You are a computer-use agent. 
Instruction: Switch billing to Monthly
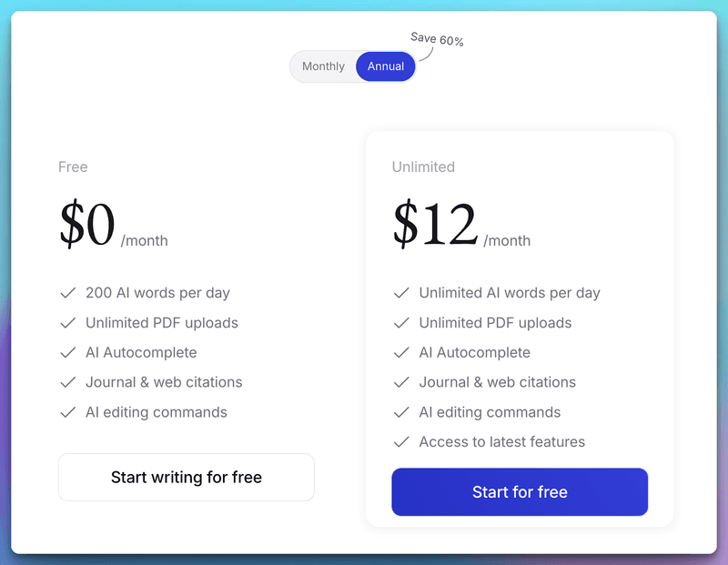[x=323, y=66]
